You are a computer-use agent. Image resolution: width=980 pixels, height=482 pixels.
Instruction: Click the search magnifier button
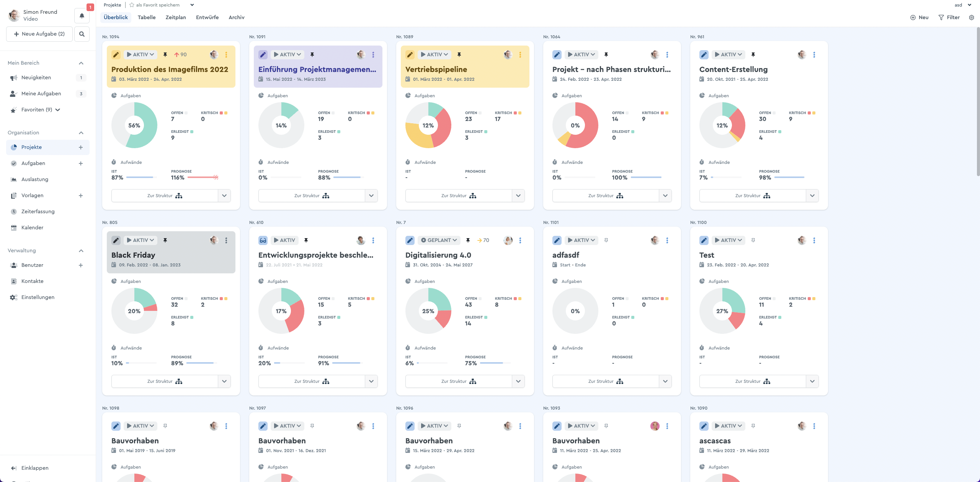pos(82,34)
